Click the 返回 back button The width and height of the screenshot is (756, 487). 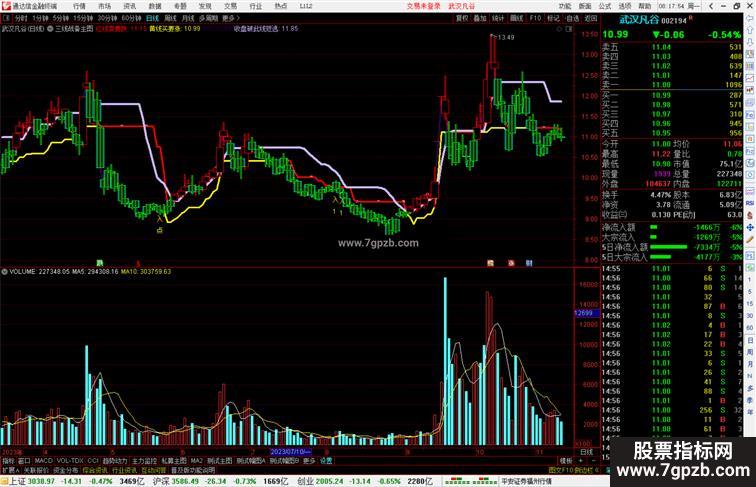pos(591,18)
